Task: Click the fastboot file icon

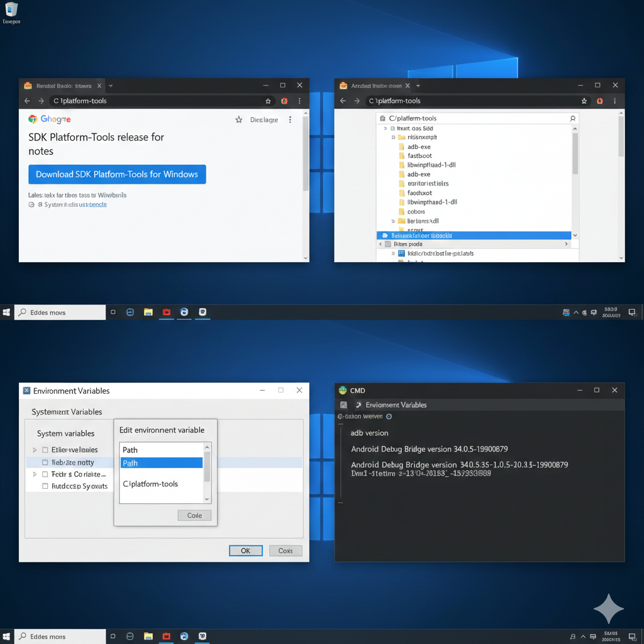Action: pyautogui.click(x=402, y=156)
